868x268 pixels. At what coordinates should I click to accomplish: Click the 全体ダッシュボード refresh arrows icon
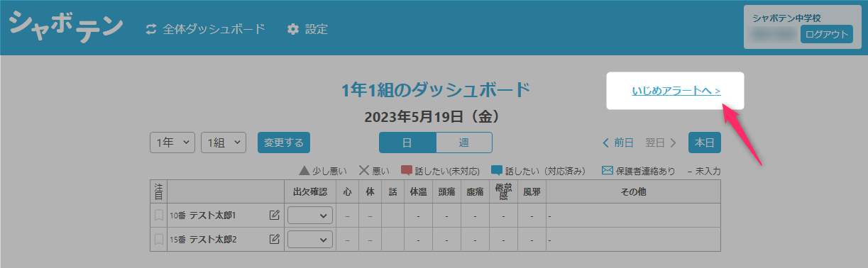click(x=150, y=29)
